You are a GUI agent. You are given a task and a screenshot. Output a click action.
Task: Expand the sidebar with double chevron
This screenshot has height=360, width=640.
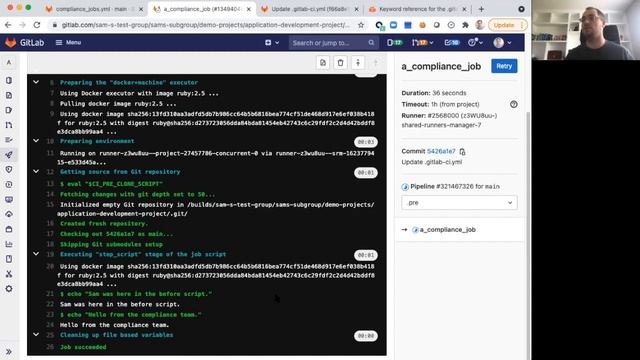click(9, 351)
